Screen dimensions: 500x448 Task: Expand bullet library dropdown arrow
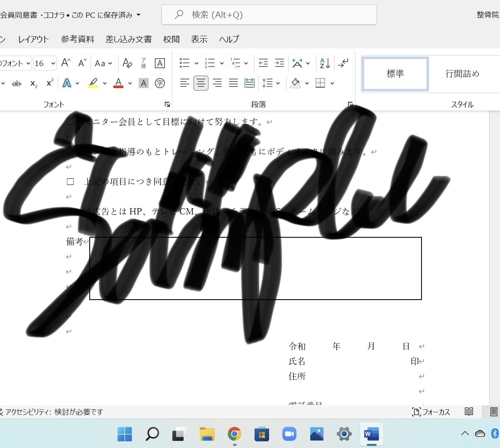[x=196, y=63]
